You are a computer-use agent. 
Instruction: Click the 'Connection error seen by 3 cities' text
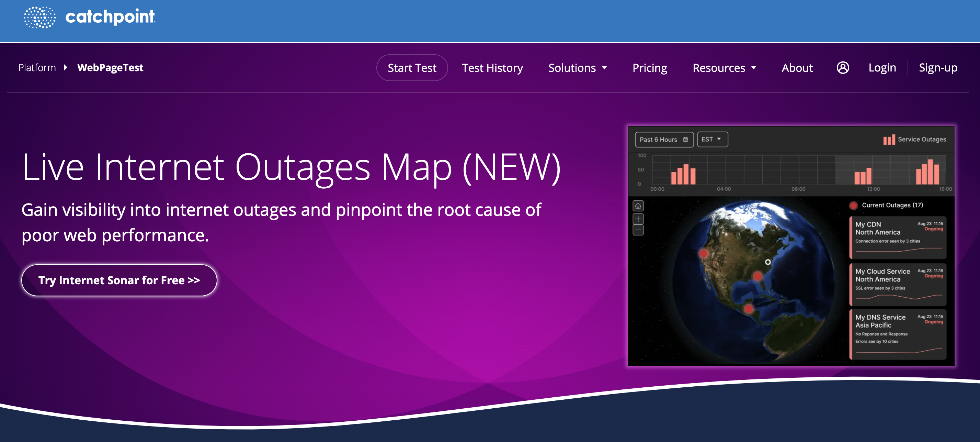click(887, 241)
